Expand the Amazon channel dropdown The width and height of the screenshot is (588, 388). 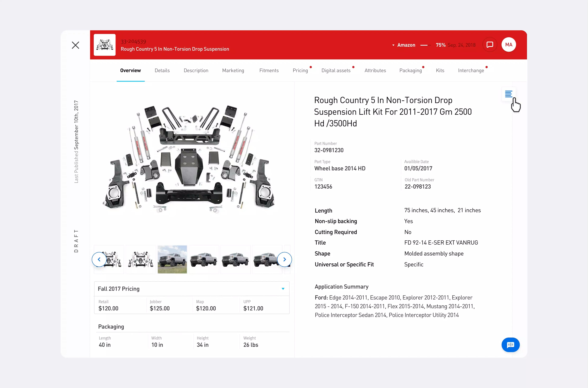404,45
